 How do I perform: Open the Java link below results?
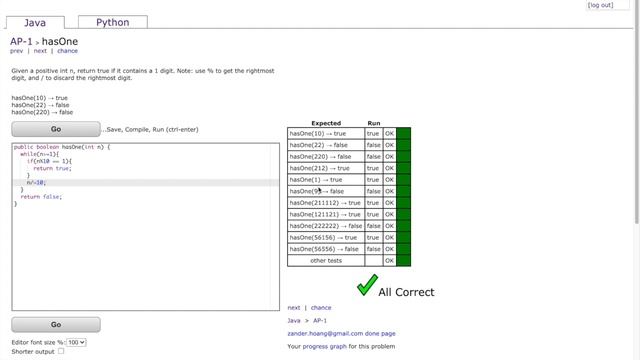click(294, 321)
